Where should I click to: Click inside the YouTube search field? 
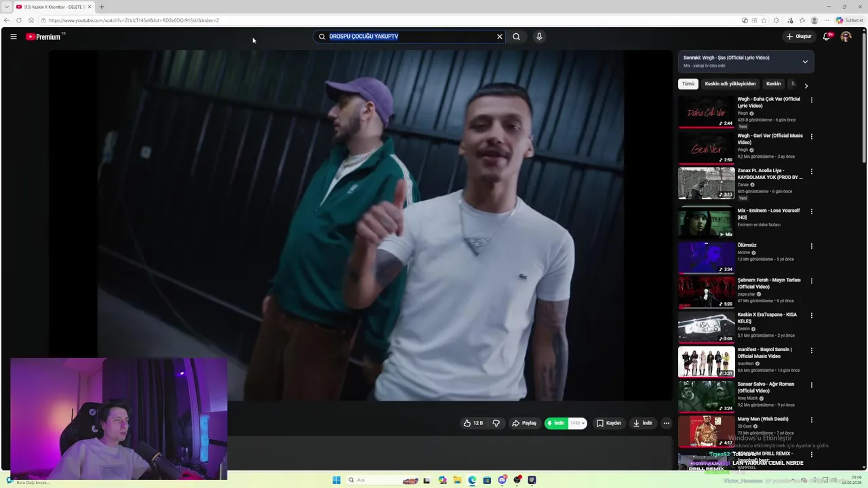click(410, 37)
